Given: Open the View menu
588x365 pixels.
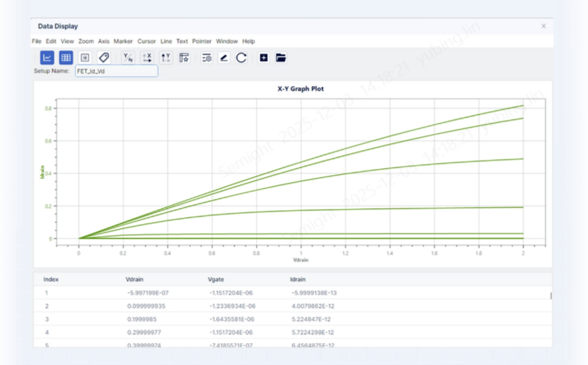Looking at the screenshot, I should (x=67, y=41).
